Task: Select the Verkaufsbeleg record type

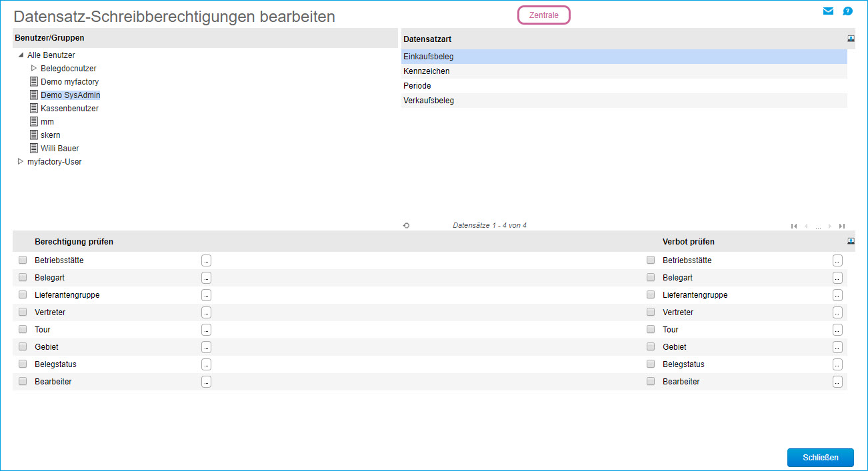Action: click(x=624, y=101)
